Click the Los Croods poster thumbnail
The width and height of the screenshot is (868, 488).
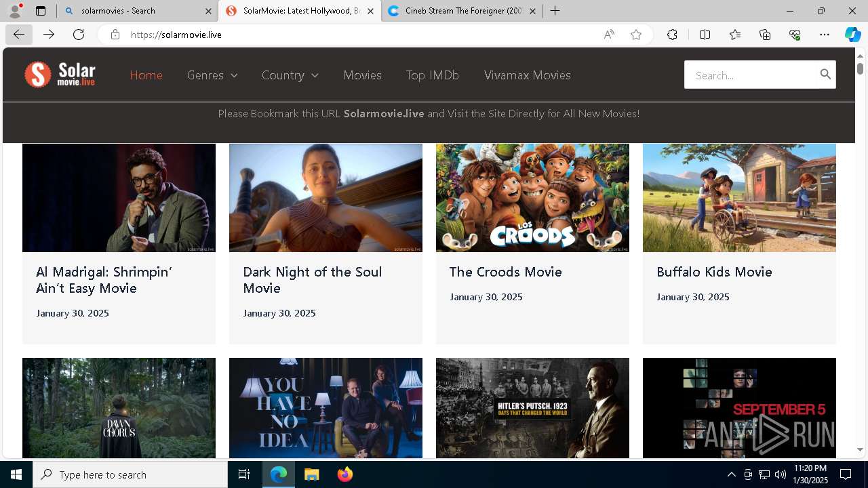click(532, 198)
